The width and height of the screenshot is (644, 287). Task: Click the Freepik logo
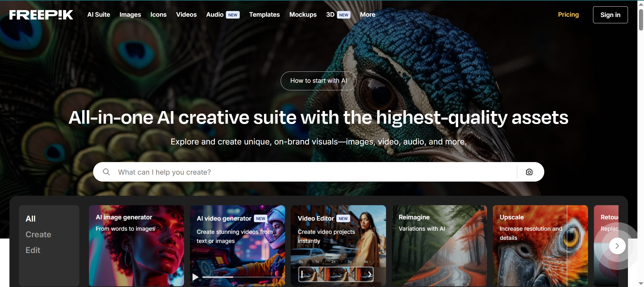click(41, 15)
